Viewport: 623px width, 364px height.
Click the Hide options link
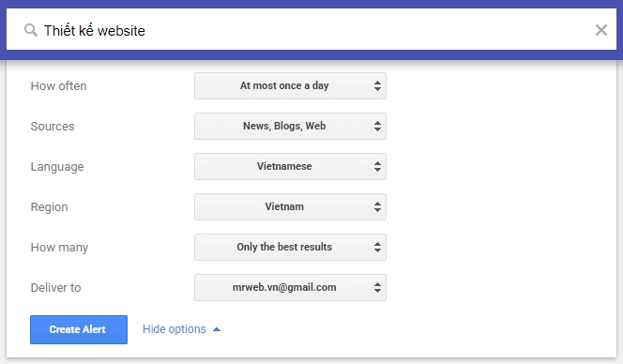pos(174,329)
